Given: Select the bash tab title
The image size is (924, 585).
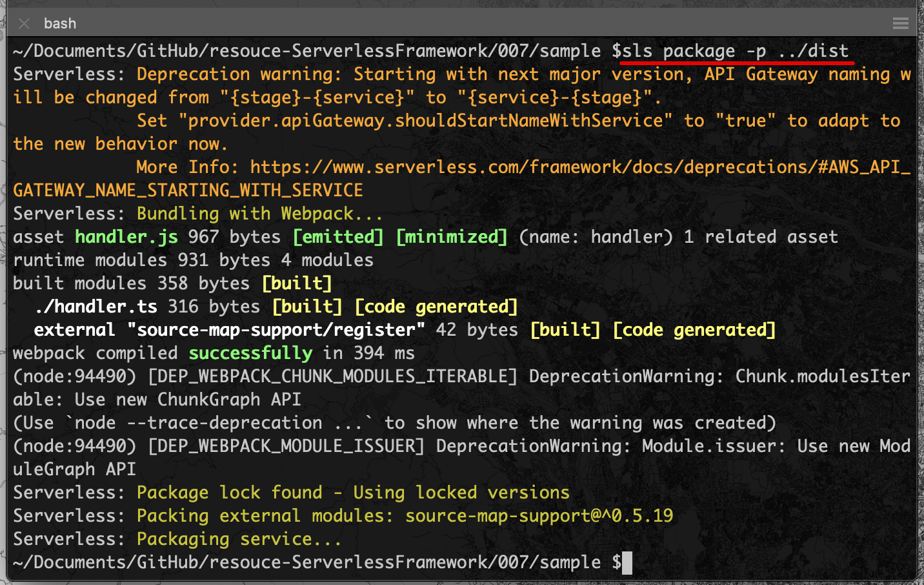Looking at the screenshot, I should [60, 24].
